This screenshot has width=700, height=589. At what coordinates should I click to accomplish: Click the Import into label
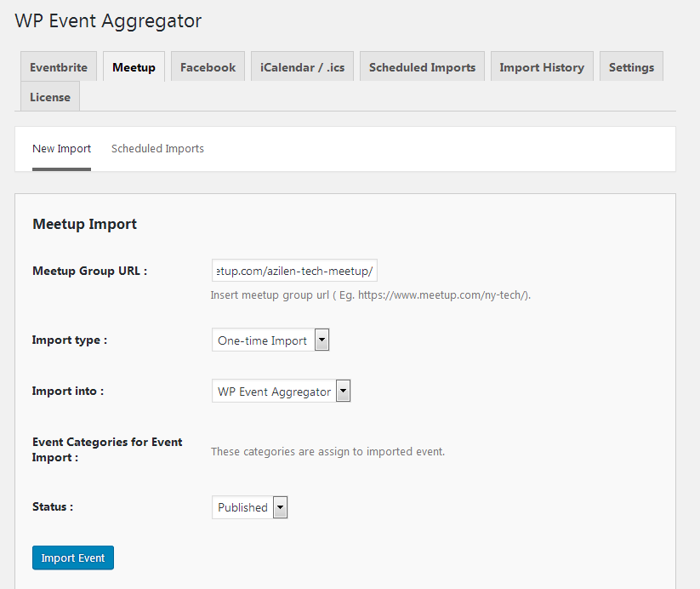pos(68,391)
